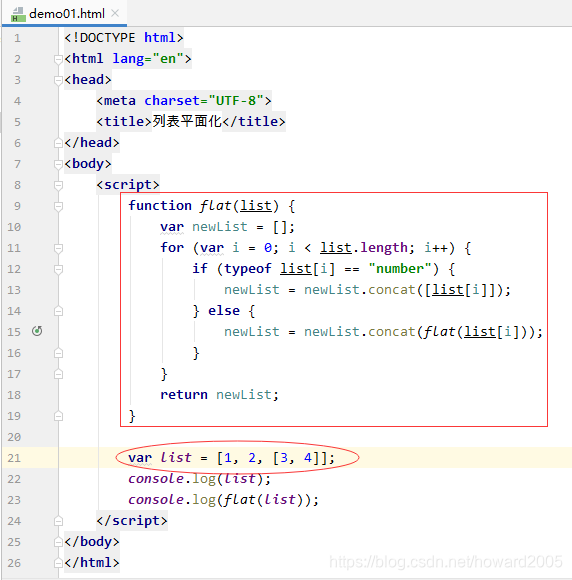The width and height of the screenshot is (572, 580).
Task: Click the "number" string literal
Action: click(x=400, y=269)
